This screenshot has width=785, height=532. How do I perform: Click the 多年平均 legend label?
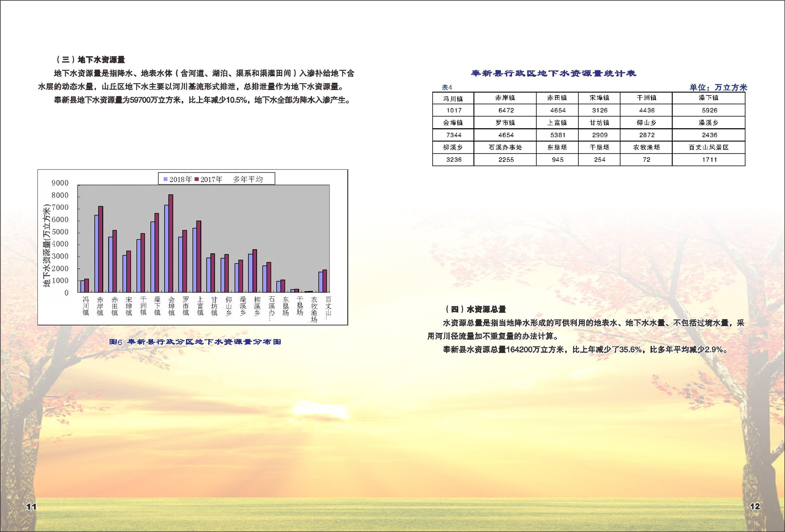point(248,179)
